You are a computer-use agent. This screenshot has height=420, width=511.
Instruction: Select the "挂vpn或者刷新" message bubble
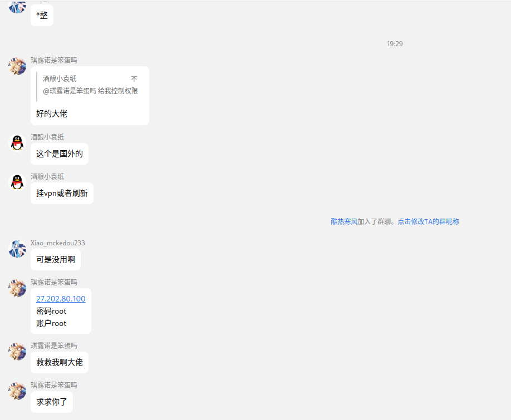click(x=62, y=193)
